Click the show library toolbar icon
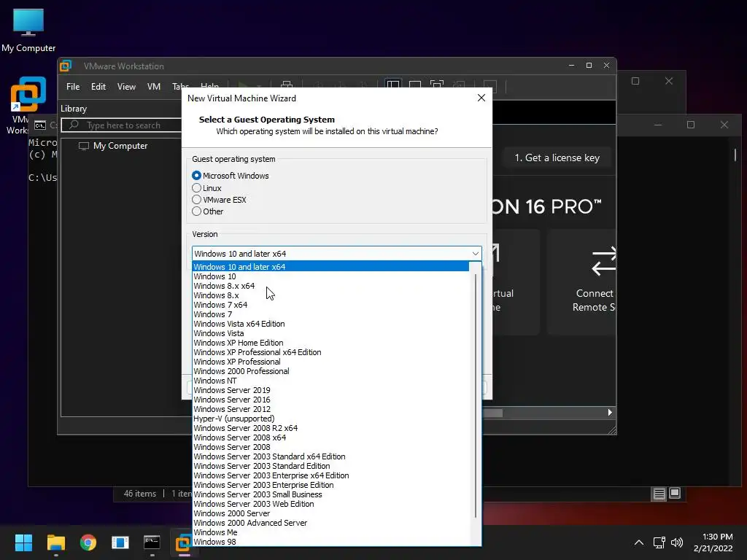 tap(393, 85)
